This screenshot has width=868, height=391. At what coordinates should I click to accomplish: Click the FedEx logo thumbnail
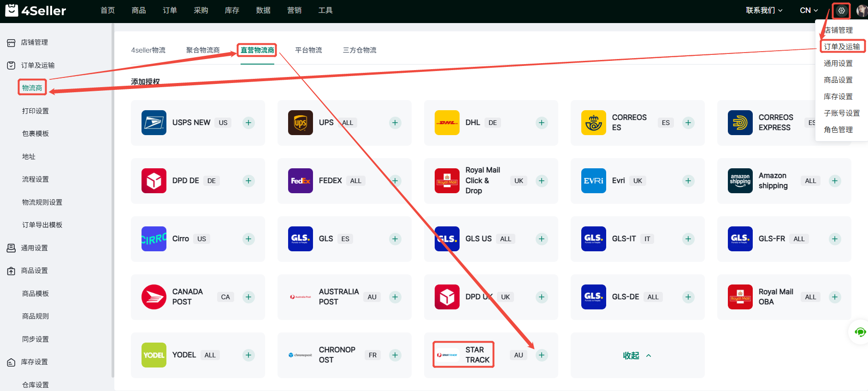click(301, 181)
